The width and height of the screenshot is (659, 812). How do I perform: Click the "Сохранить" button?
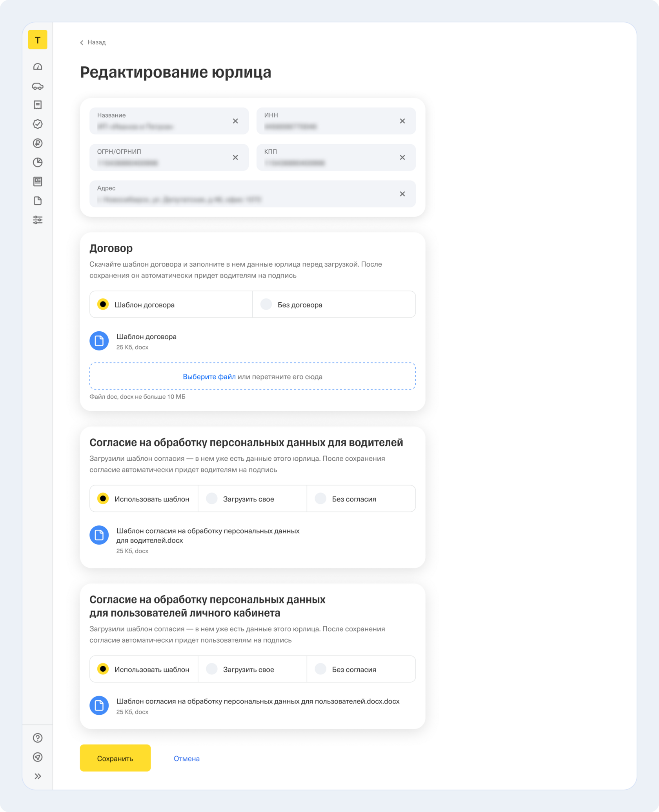click(115, 758)
